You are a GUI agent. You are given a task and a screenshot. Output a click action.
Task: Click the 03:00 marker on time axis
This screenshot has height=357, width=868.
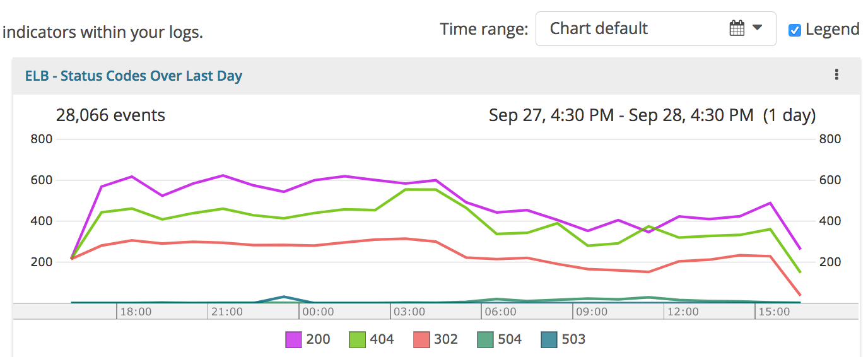(409, 312)
